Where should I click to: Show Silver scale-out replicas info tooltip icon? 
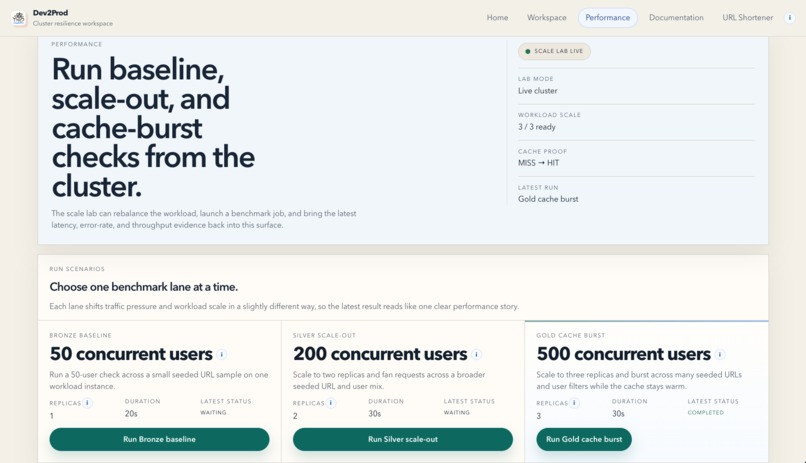[331, 402]
